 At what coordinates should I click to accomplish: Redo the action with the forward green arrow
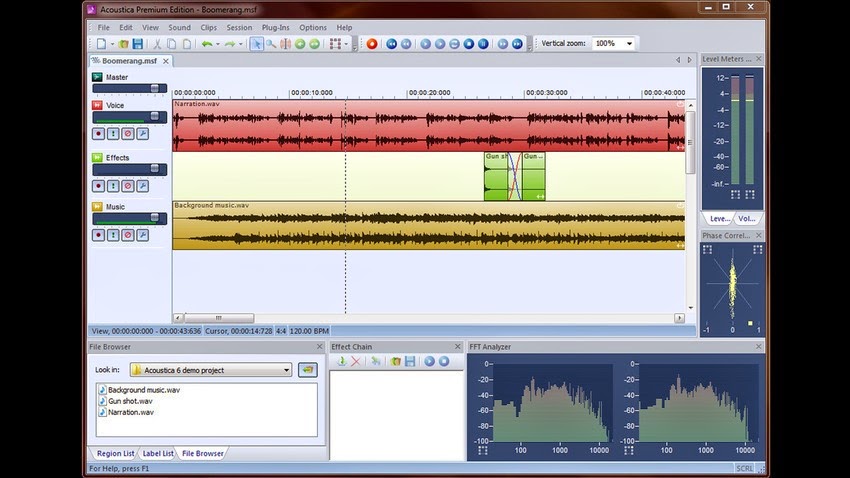pos(230,44)
